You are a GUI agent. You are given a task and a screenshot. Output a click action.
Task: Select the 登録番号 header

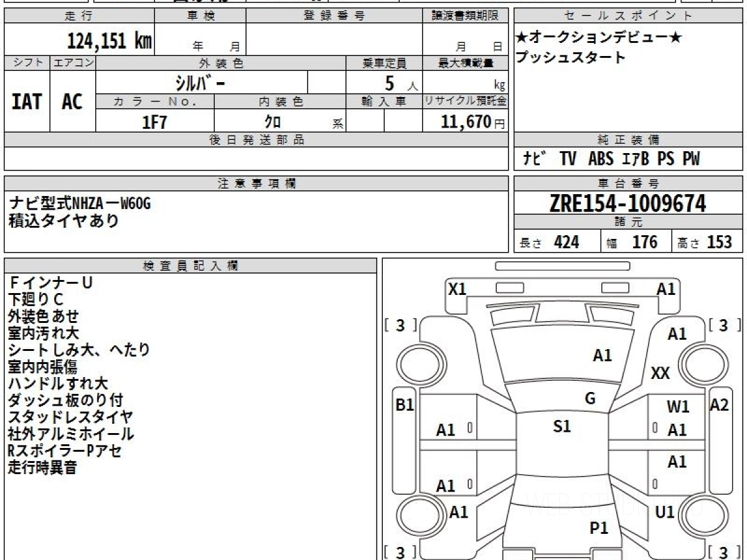334,16
